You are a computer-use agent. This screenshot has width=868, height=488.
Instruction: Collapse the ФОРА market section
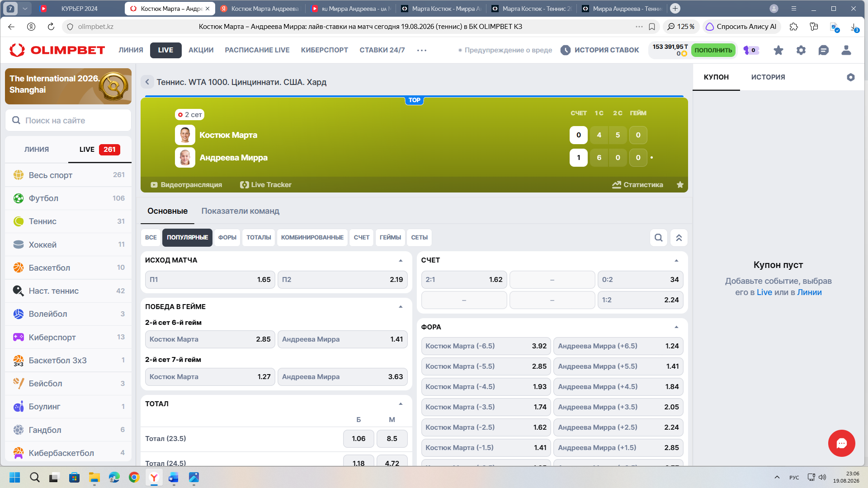point(676,327)
